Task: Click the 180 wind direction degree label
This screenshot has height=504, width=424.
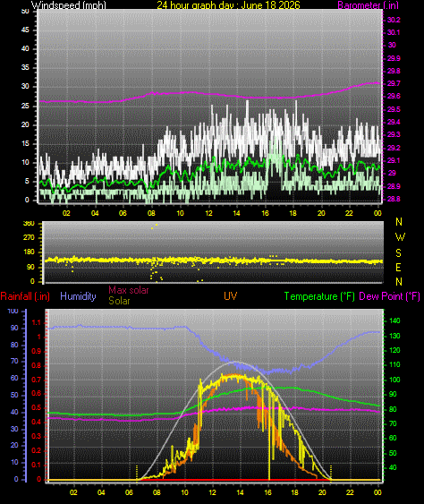Action: 29,252
